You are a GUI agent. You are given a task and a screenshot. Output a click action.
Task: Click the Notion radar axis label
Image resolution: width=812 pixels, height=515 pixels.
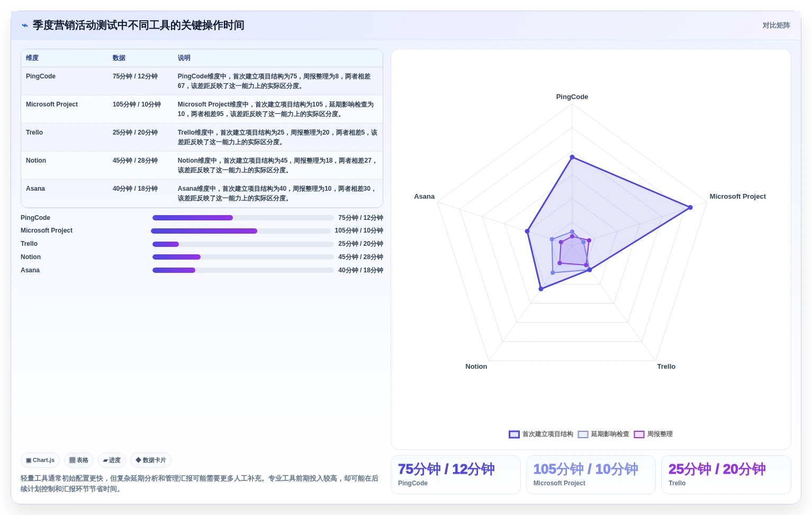pos(476,367)
